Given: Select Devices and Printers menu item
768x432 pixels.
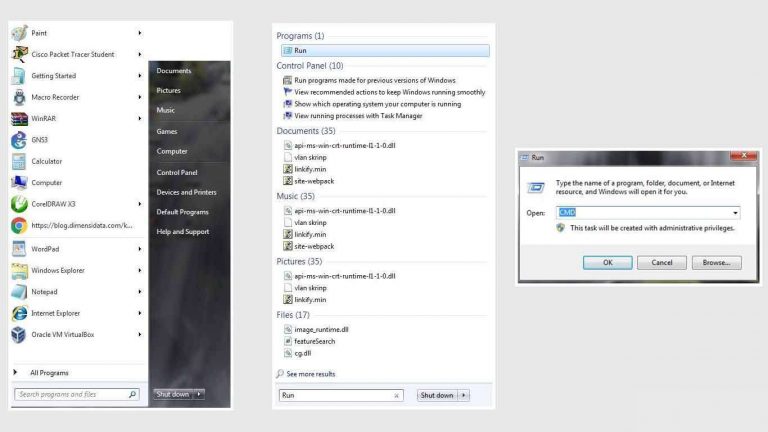Looking at the screenshot, I should 186,192.
